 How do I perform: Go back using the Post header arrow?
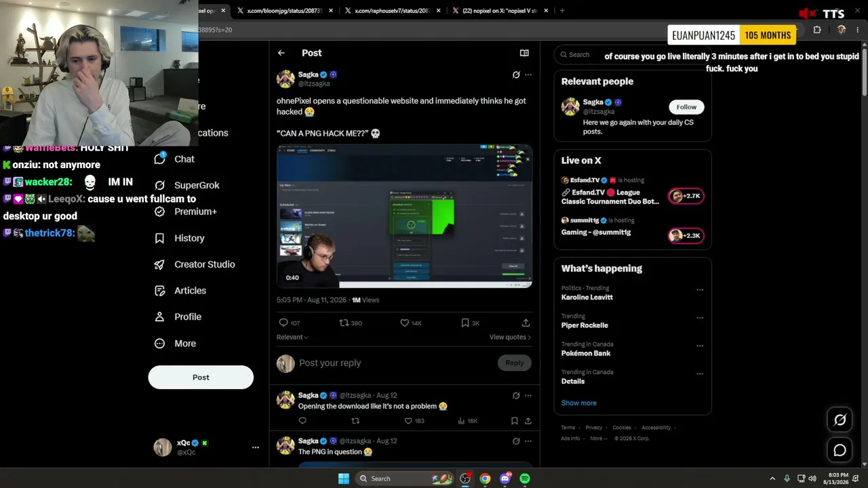pos(281,53)
